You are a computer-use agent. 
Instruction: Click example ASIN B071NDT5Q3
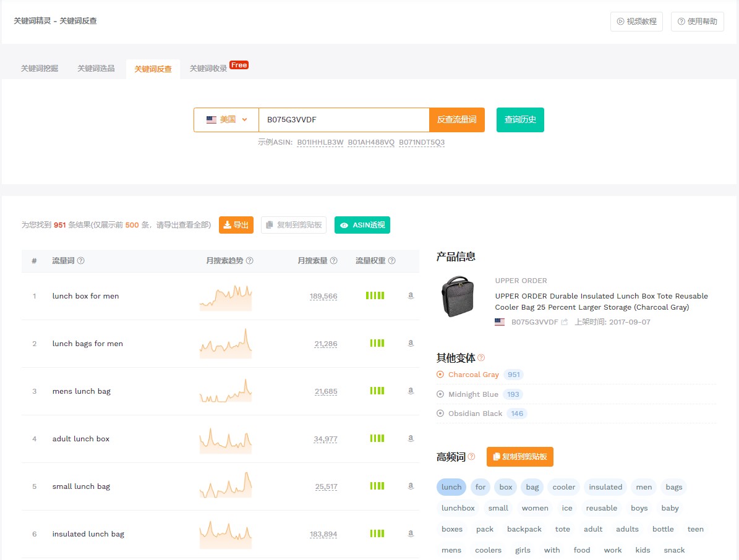click(x=422, y=142)
